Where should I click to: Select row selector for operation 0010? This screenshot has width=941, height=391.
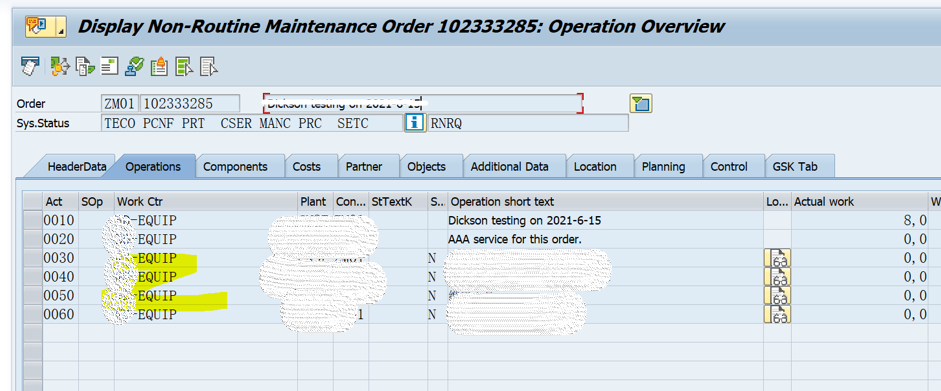pos(32,221)
